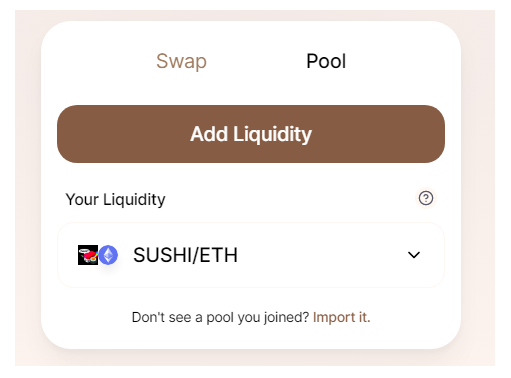Show liquidity help tooltip beside Your Liquidity
The height and width of the screenshot is (378, 511).
pyautogui.click(x=426, y=198)
